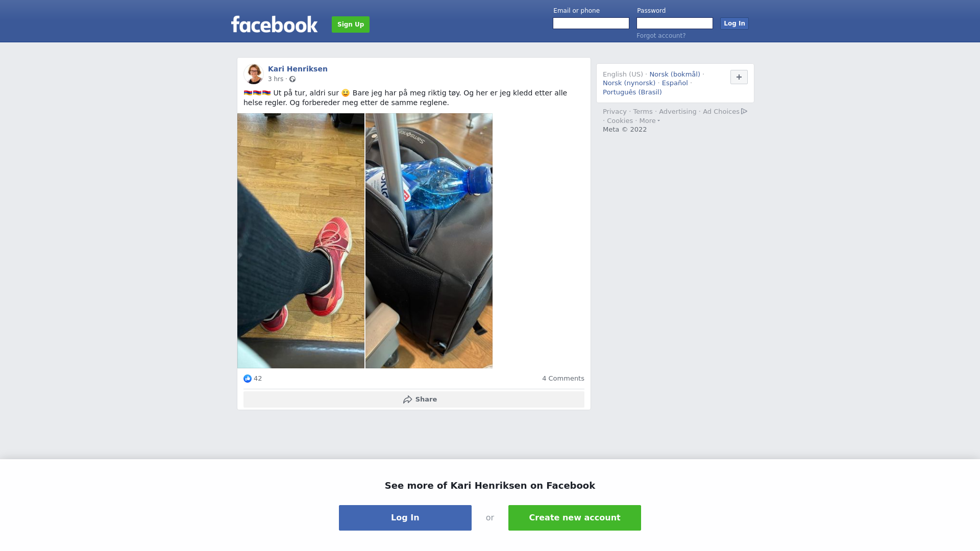Focus the Email or phone field
980x551 pixels.
point(591,23)
